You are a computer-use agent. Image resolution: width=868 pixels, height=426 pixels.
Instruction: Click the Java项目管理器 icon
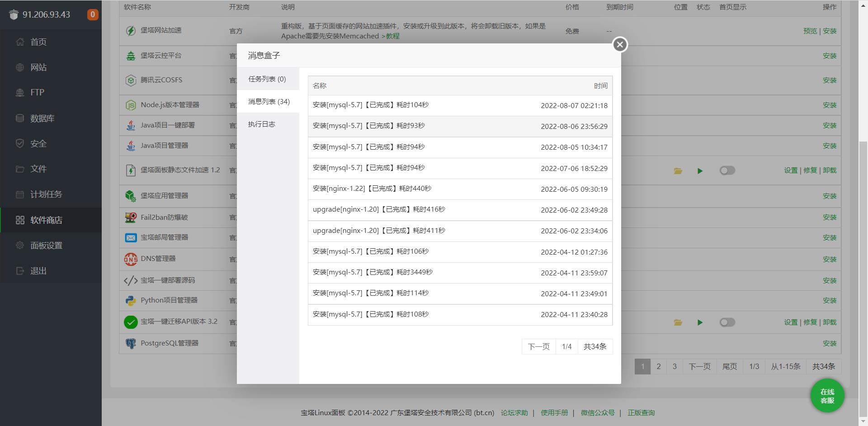(131, 146)
